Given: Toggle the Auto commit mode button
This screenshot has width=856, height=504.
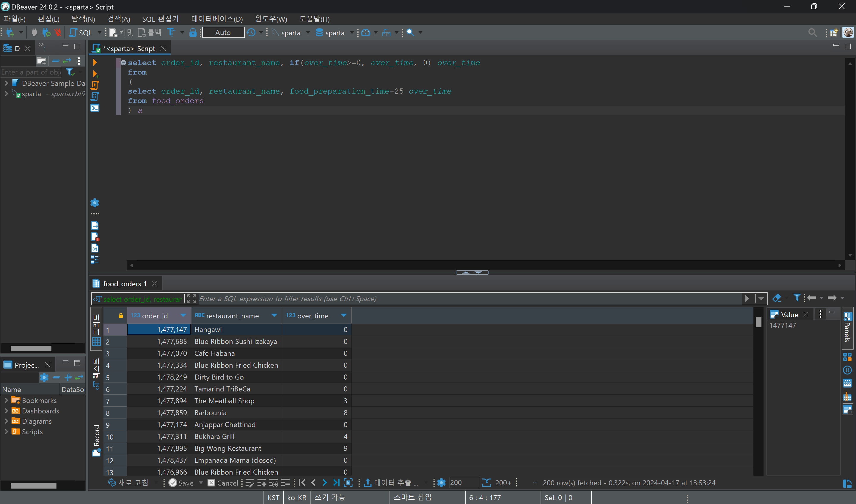Looking at the screenshot, I should [x=223, y=33].
